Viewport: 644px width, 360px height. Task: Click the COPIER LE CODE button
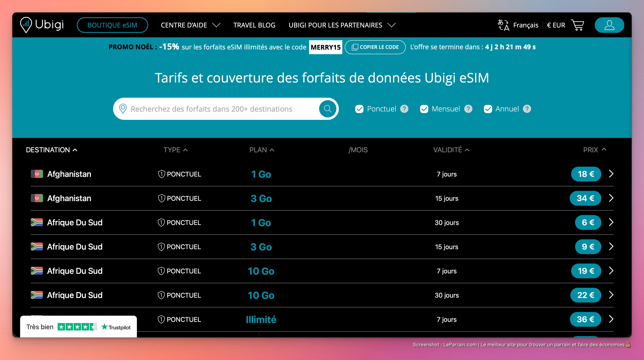pos(375,47)
